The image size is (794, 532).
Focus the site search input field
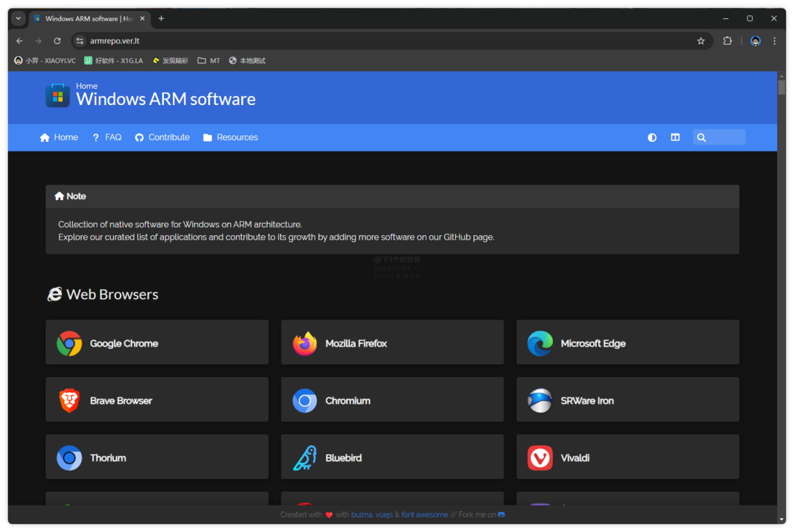pyautogui.click(x=726, y=137)
